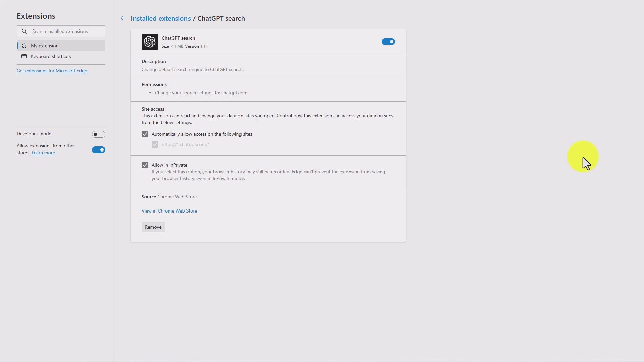
Task: Click Get extensions for Microsoft Edge
Action: [52, 71]
